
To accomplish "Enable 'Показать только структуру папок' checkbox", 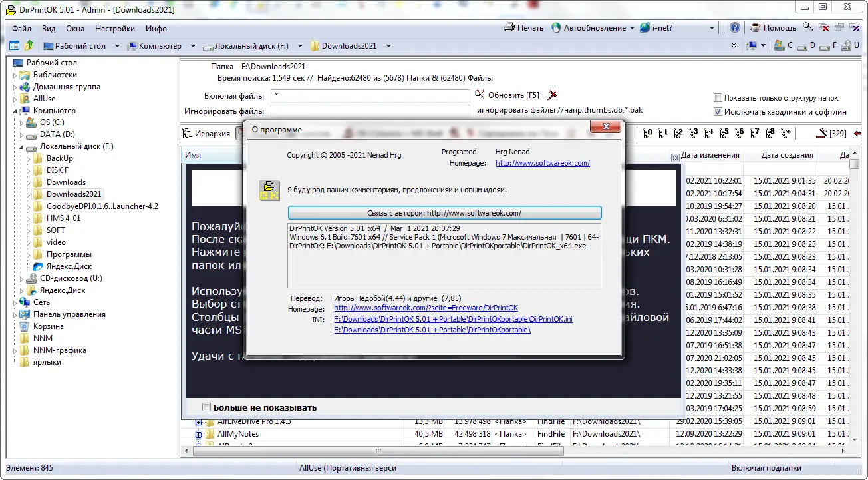I will pyautogui.click(x=718, y=98).
